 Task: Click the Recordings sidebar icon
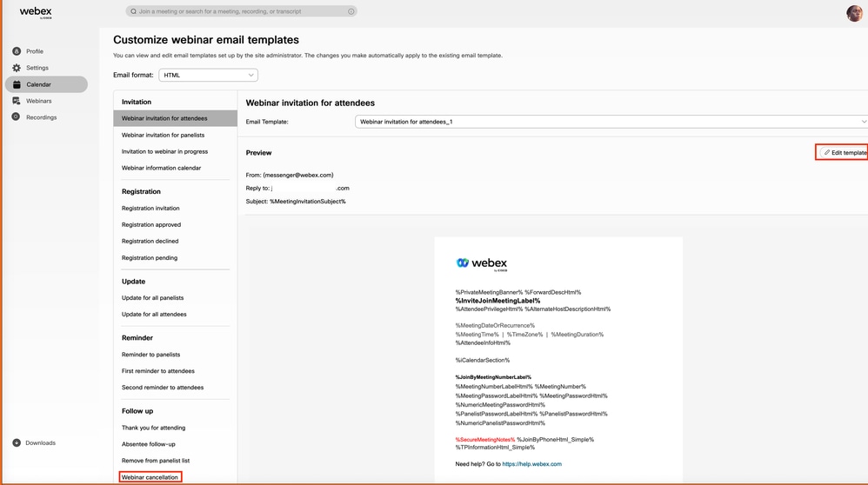click(x=16, y=116)
